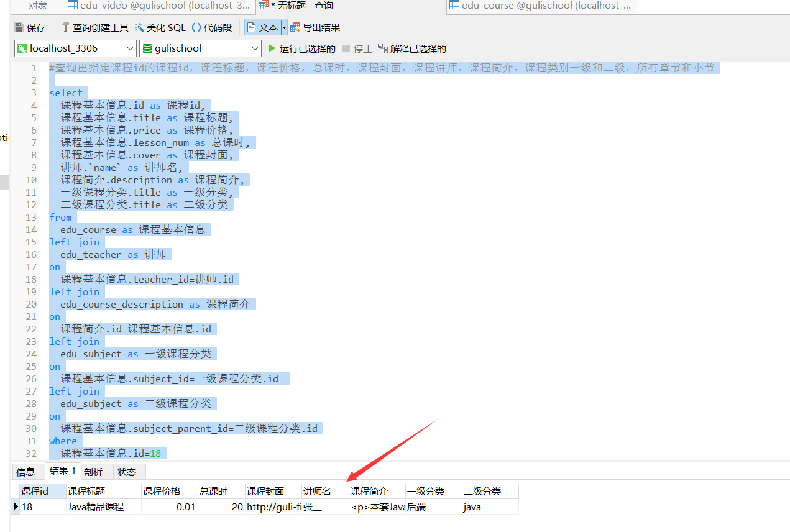The height and width of the screenshot is (532, 790).
Task: Select the 后端 category cell
Action: [433, 507]
